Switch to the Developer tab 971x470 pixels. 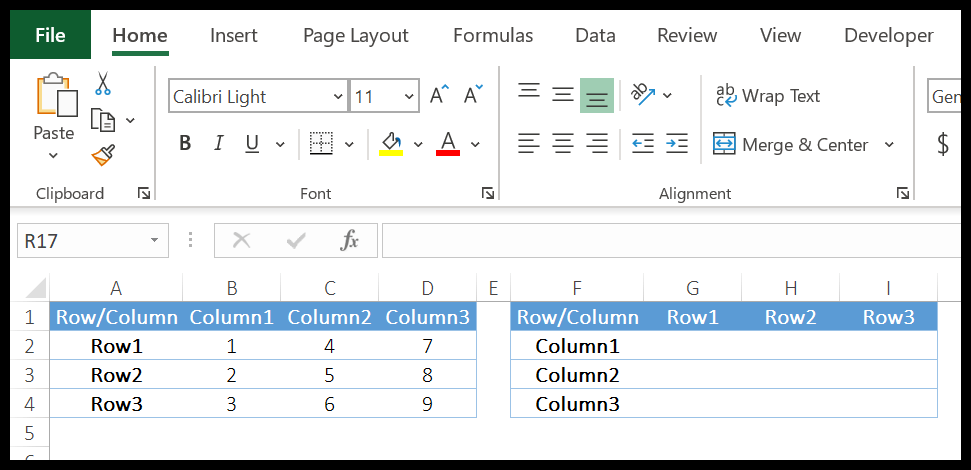point(889,35)
